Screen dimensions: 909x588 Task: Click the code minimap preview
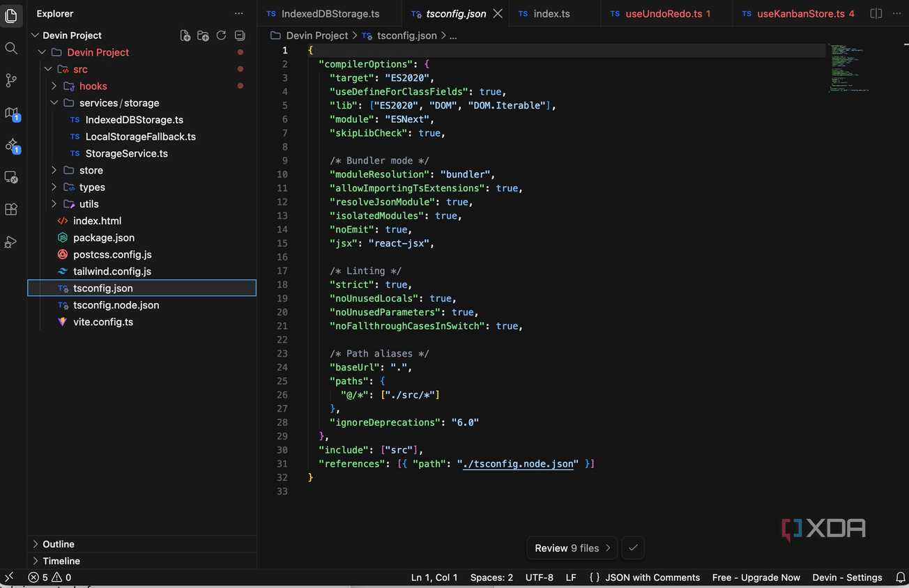point(847,68)
